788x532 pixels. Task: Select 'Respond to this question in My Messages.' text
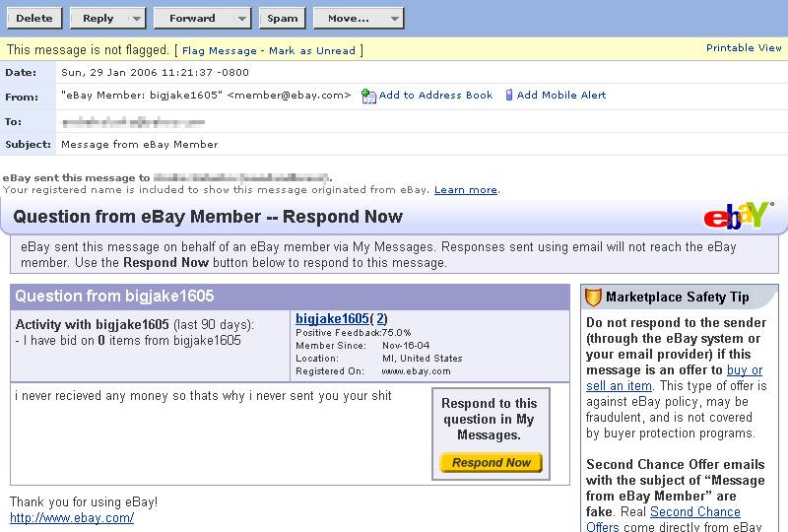489,420
